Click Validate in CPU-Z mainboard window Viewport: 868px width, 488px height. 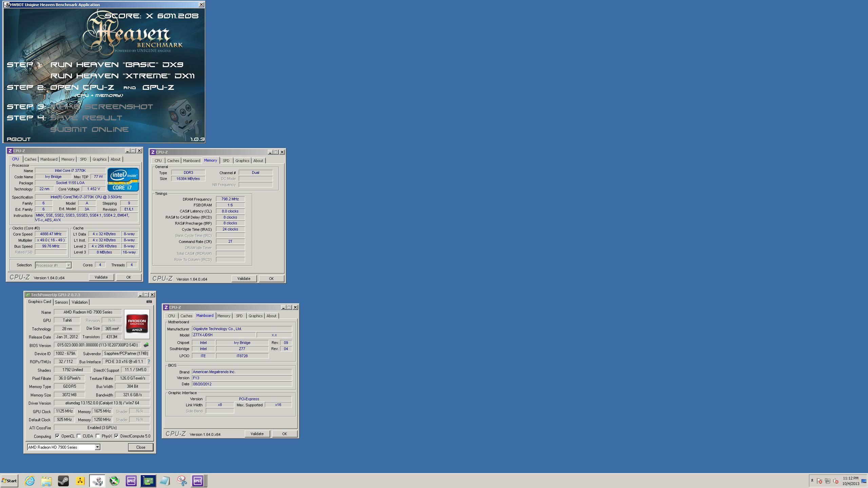(x=257, y=434)
